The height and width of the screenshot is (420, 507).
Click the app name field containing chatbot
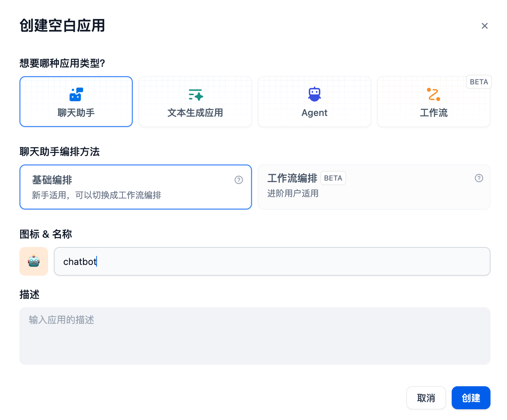(x=272, y=261)
